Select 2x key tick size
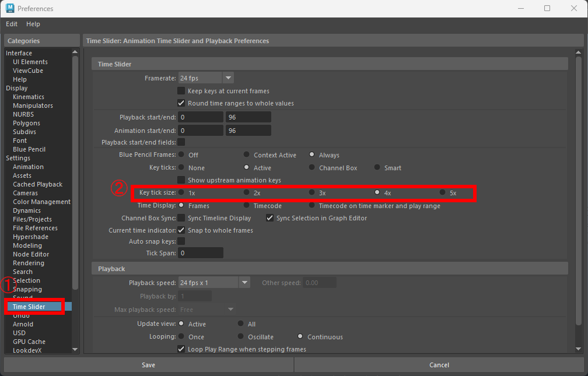Viewport: 588px width, 376px height. (x=247, y=192)
